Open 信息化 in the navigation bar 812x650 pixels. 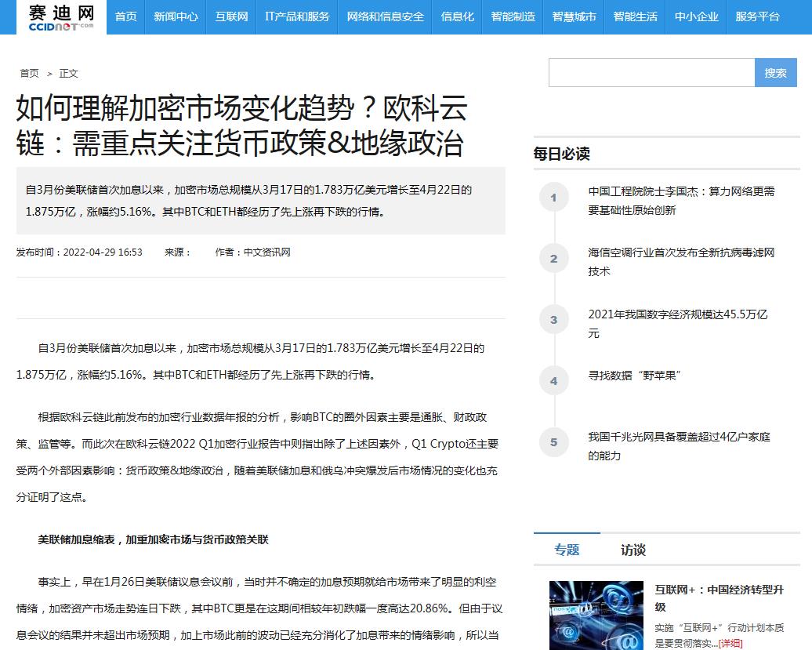[457, 17]
